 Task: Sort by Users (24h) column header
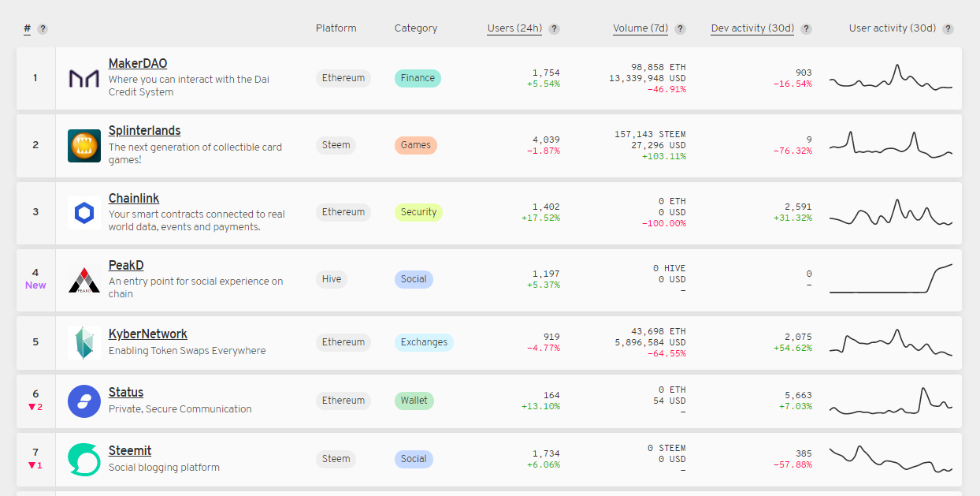point(514,28)
